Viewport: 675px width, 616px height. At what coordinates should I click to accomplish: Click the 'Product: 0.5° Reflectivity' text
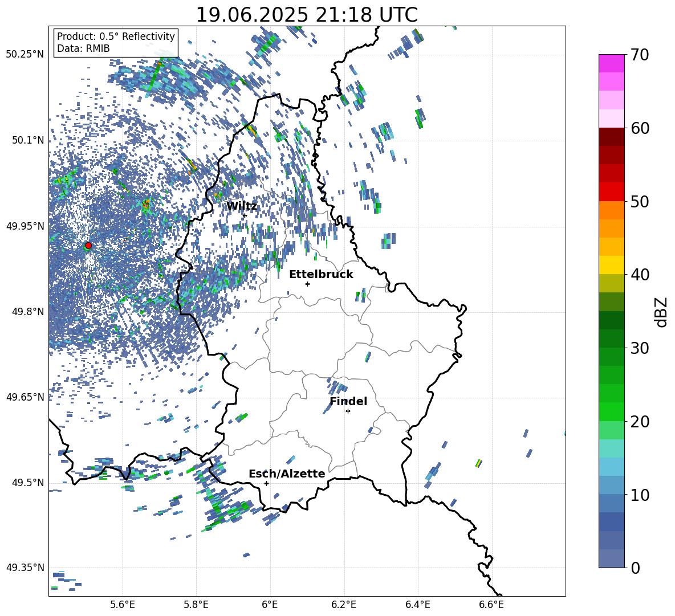point(116,36)
